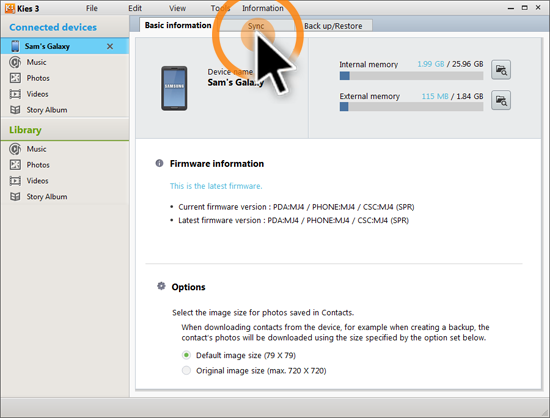Close the Kies 3 window
This screenshot has height=418, width=550.
538,7
